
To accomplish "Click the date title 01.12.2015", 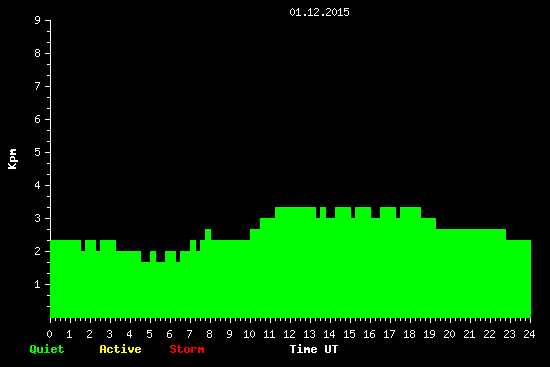I will coord(319,12).
